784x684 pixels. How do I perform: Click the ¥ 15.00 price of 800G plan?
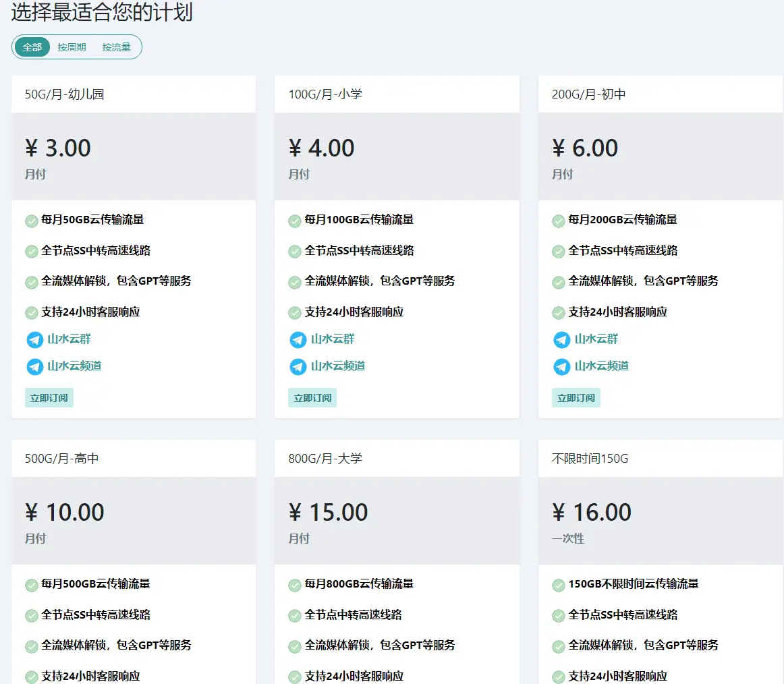(x=329, y=513)
